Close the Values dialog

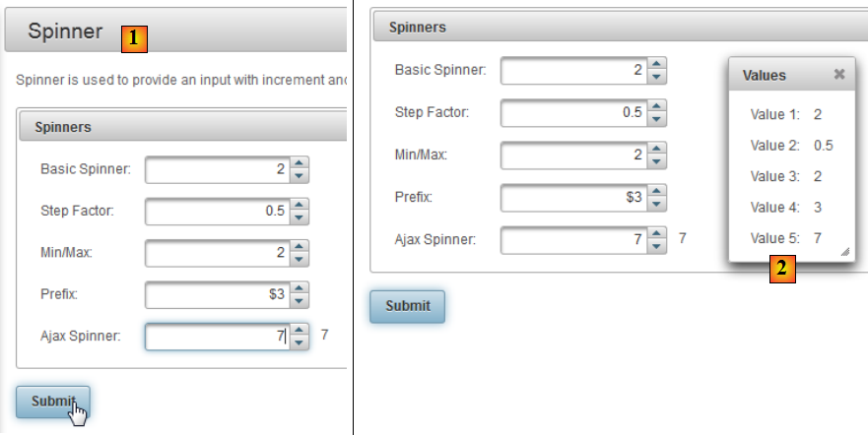(838, 74)
